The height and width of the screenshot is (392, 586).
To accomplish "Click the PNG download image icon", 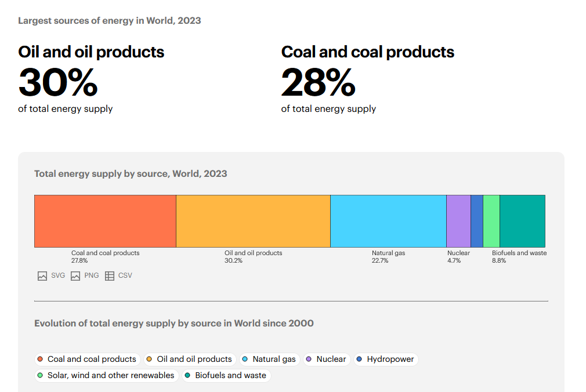I will tap(75, 276).
